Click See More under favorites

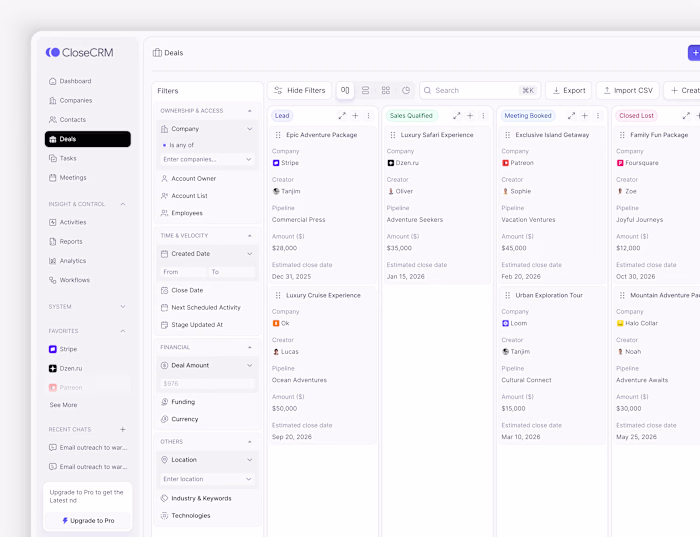pyautogui.click(x=63, y=405)
